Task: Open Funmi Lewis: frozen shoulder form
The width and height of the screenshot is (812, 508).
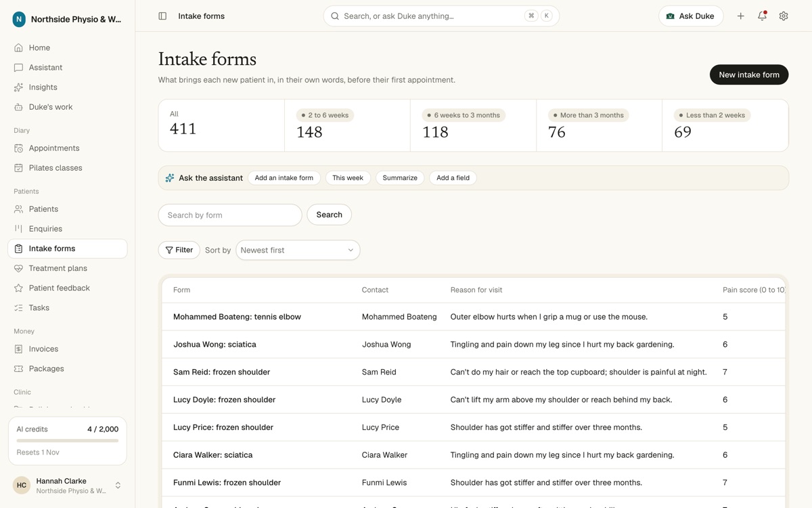Action: [227, 483]
